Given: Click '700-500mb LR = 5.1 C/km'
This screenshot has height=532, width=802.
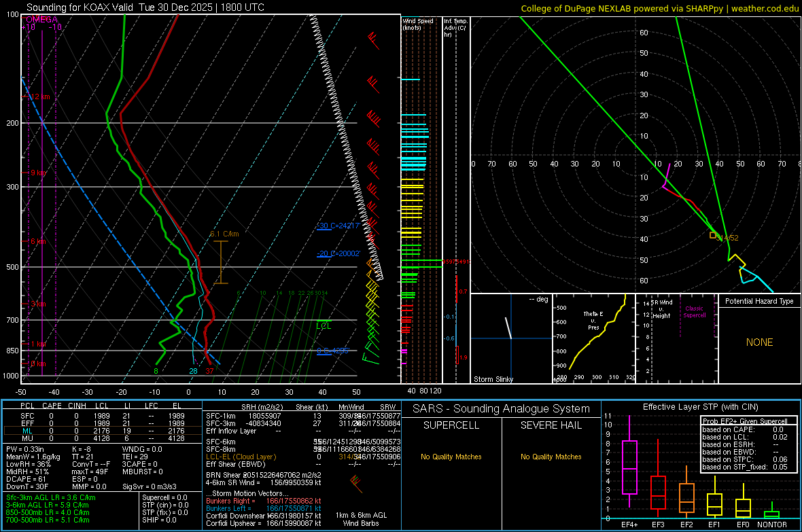Looking at the screenshot, I should point(48,520).
